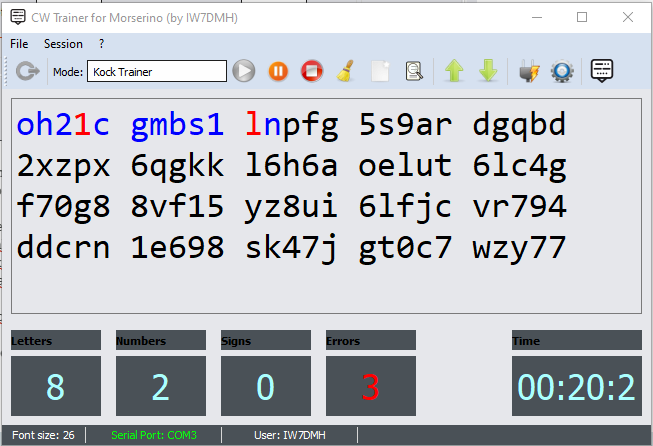
Task: Click the word ddcrn
Action: click(x=63, y=247)
